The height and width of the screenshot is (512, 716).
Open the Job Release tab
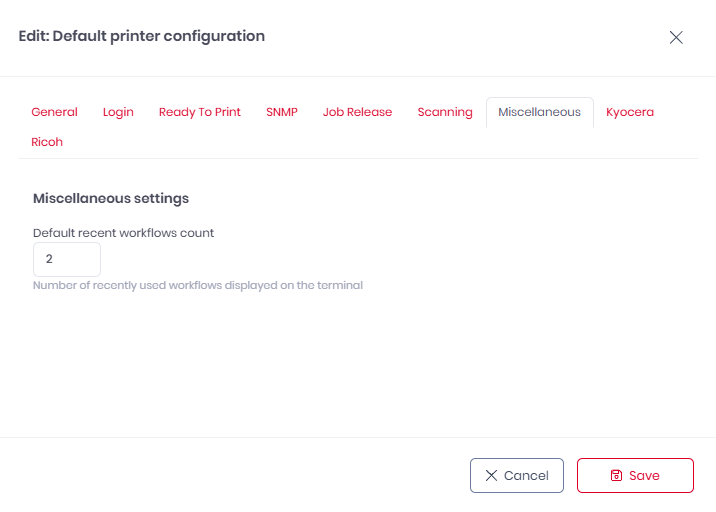coord(357,112)
